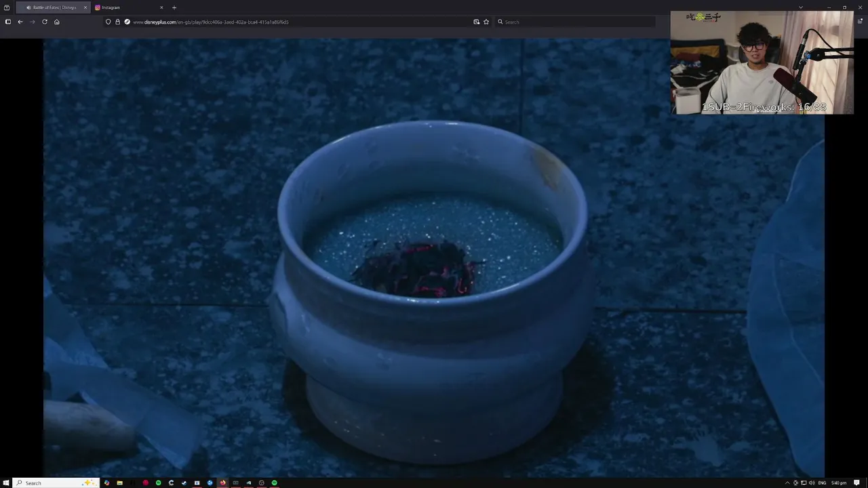Show site security lock information

pyautogui.click(x=117, y=22)
